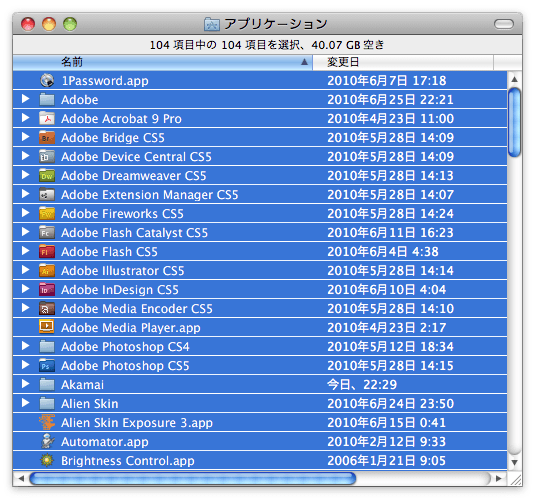Viewport: 535px width, 499px height.
Task: Click the Adobe Photoshop CS4 folder icon
Action: tap(47, 346)
